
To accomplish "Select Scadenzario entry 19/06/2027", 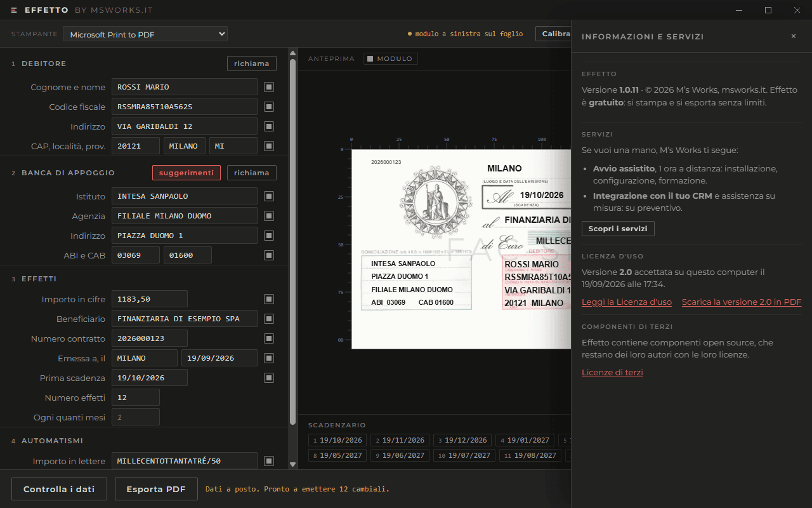I will (x=400, y=455).
